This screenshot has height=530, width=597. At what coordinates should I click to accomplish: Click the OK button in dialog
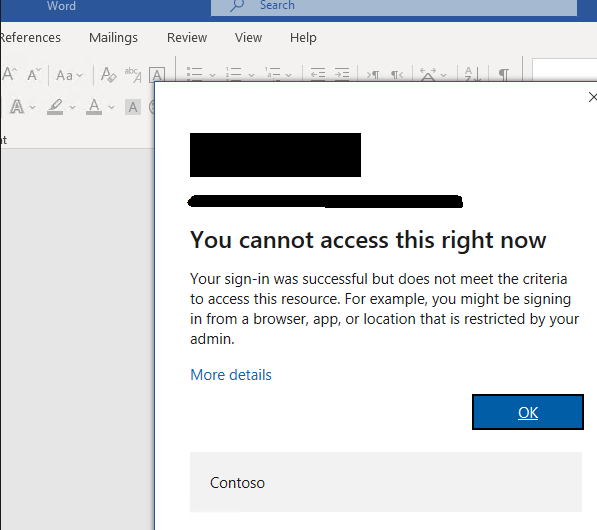tap(528, 412)
